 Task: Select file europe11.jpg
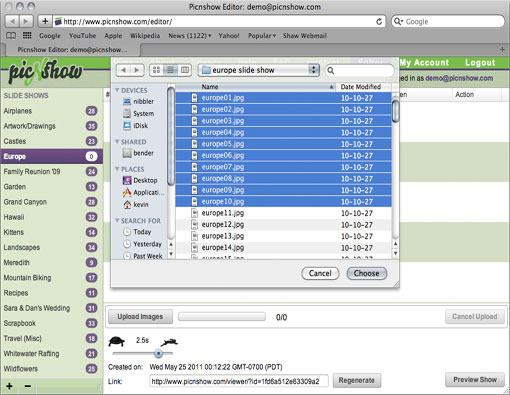pos(283,213)
